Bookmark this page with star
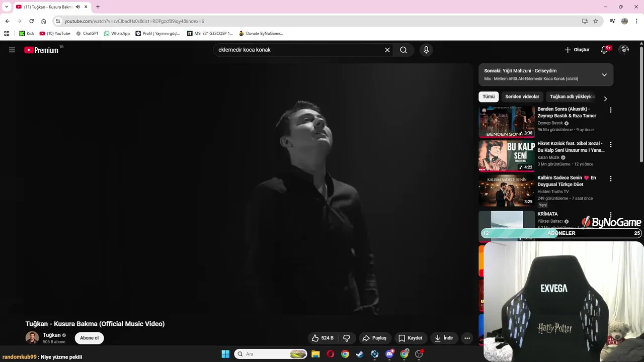 (596, 21)
